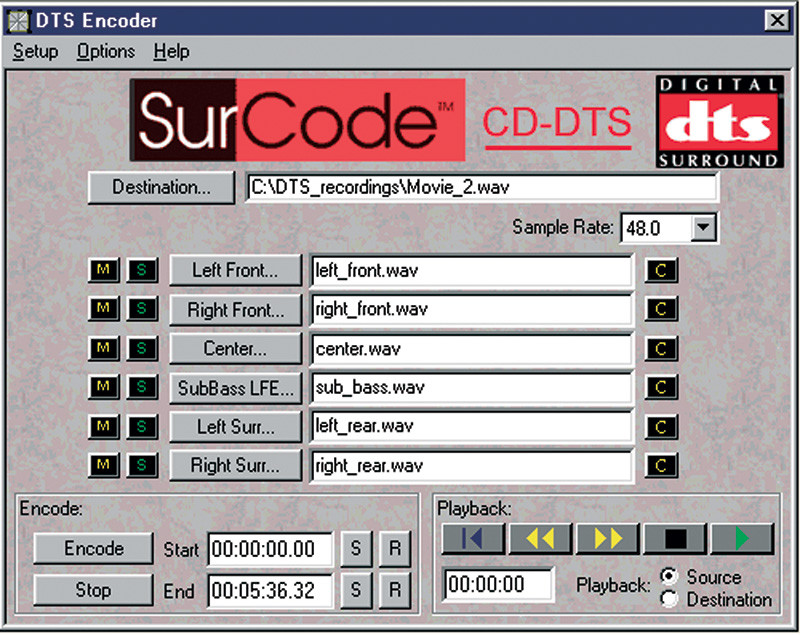Open the Help menu
This screenshot has width=800, height=635.
point(171,52)
